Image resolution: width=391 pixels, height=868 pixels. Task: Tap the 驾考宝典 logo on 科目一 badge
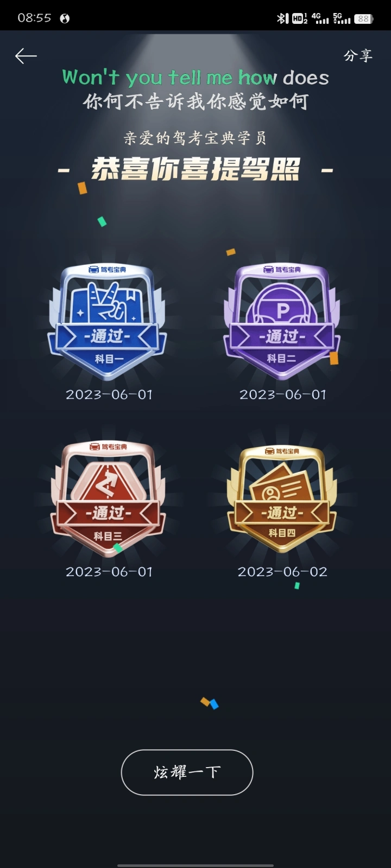pos(107,269)
